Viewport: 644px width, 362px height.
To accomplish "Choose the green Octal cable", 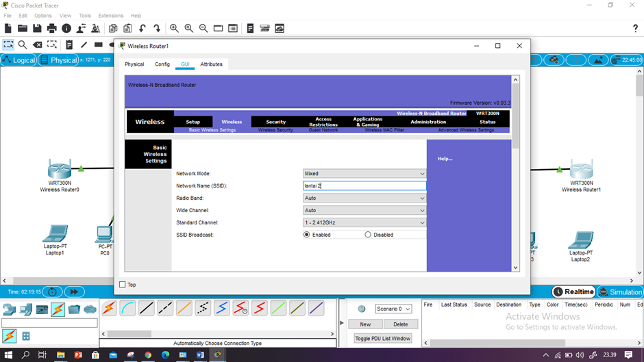I will pyautogui.click(x=278, y=308).
